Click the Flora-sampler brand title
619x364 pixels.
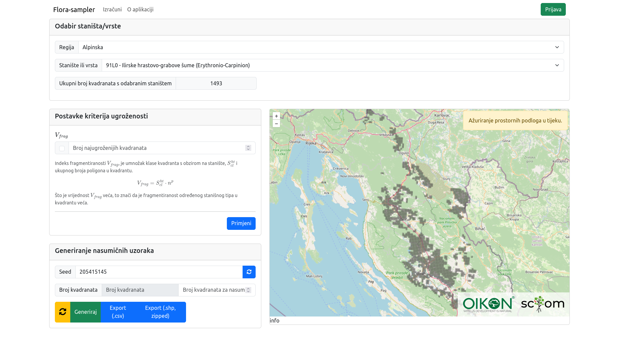(74, 10)
